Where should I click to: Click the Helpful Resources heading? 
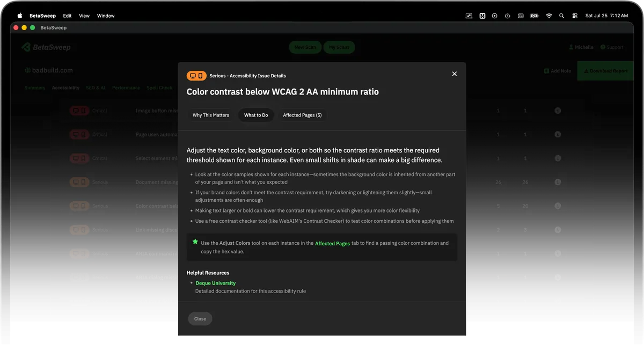(x=208, y=273)
